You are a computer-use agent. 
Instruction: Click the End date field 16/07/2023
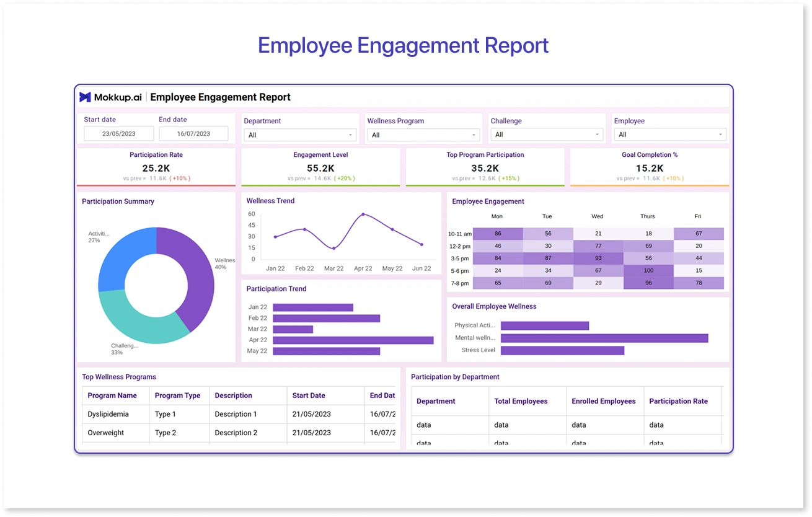[193, 134]
